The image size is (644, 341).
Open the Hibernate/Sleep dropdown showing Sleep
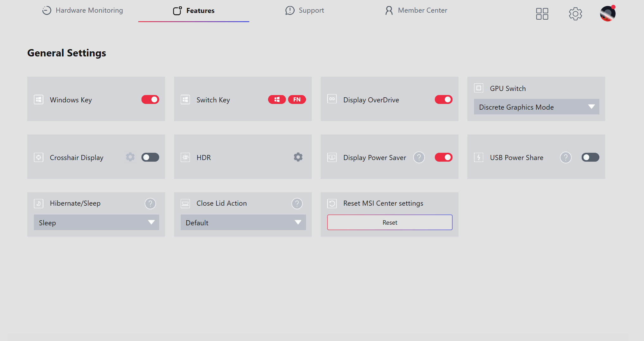tap(96, 222)
